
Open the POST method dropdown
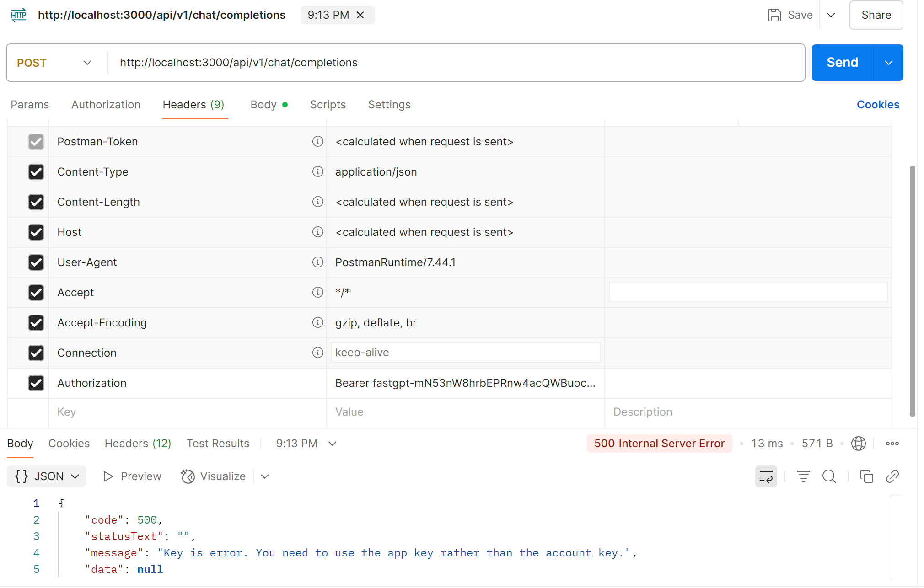[55, 63]
